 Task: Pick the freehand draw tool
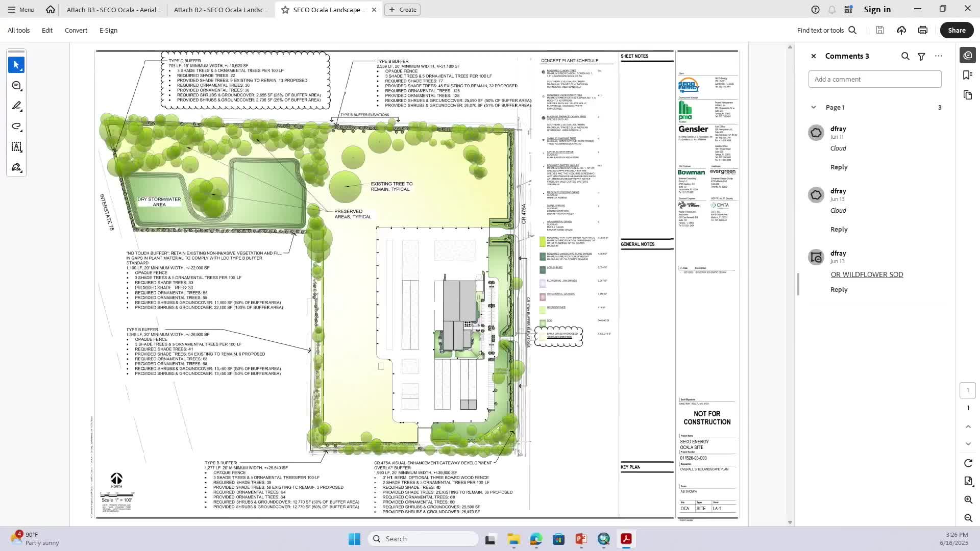(16, 127)
